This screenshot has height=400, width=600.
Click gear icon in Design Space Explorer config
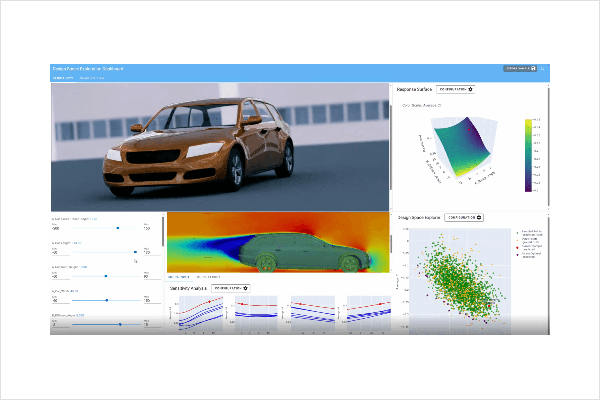479,217
